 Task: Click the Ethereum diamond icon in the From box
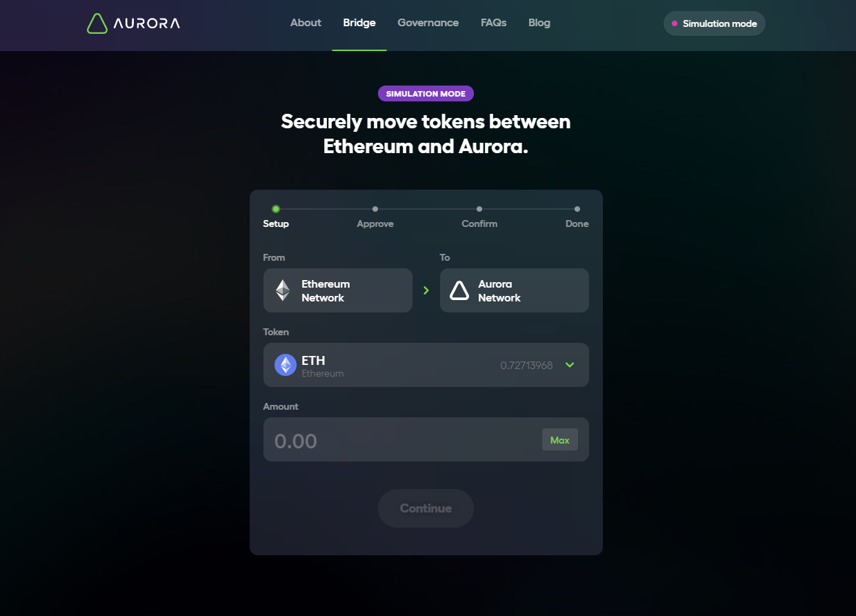tap(283, 290)
